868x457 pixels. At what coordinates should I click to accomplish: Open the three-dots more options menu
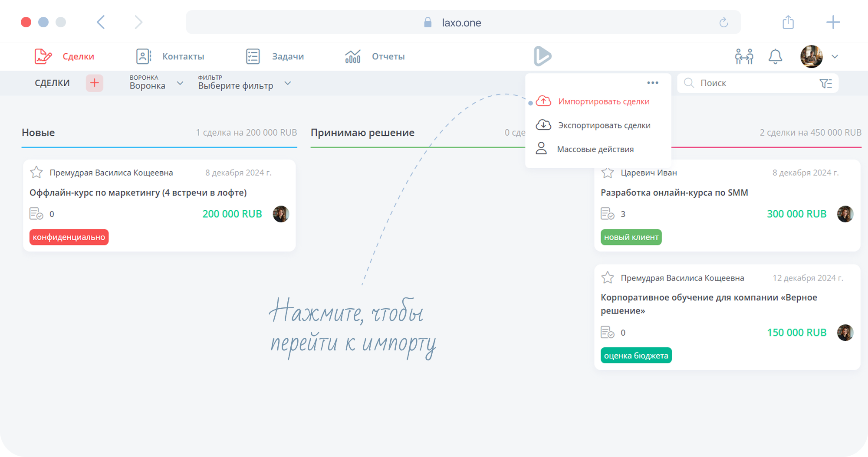[x=652, y=83]
